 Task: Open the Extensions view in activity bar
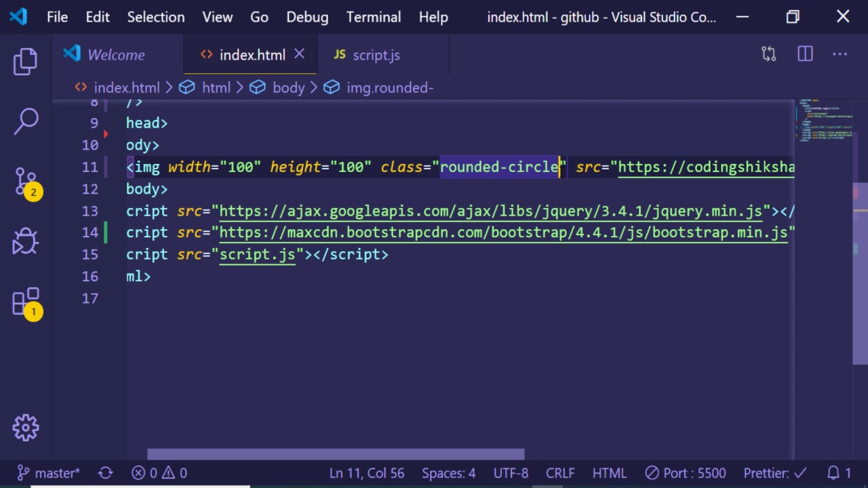[26, 302]
